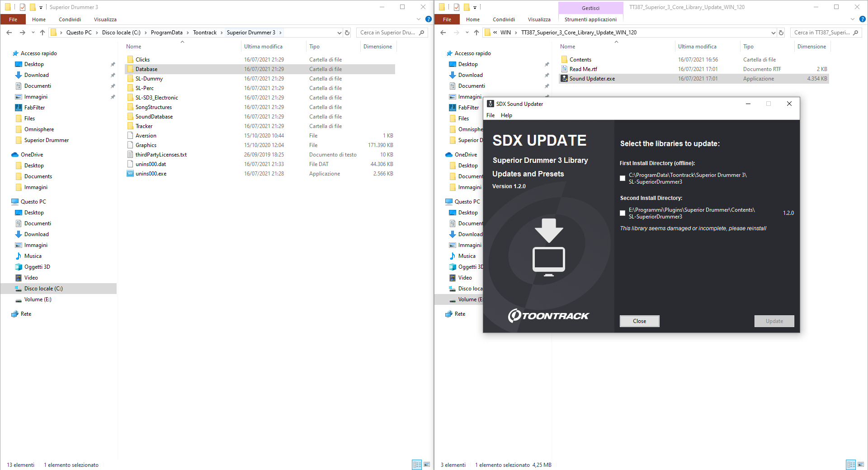Open Visualizza tab in right window
The image size is (868, 470).
pyautogui.click(x=539, y=19)
